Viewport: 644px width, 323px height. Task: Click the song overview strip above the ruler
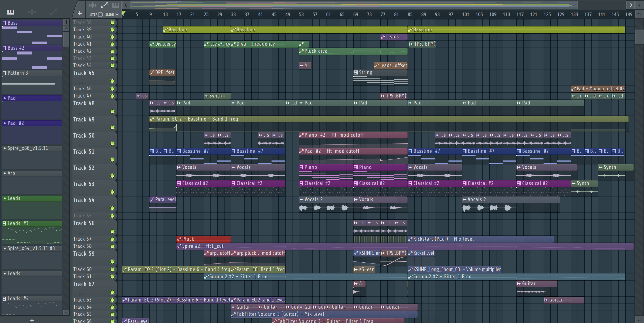point(354,5)
